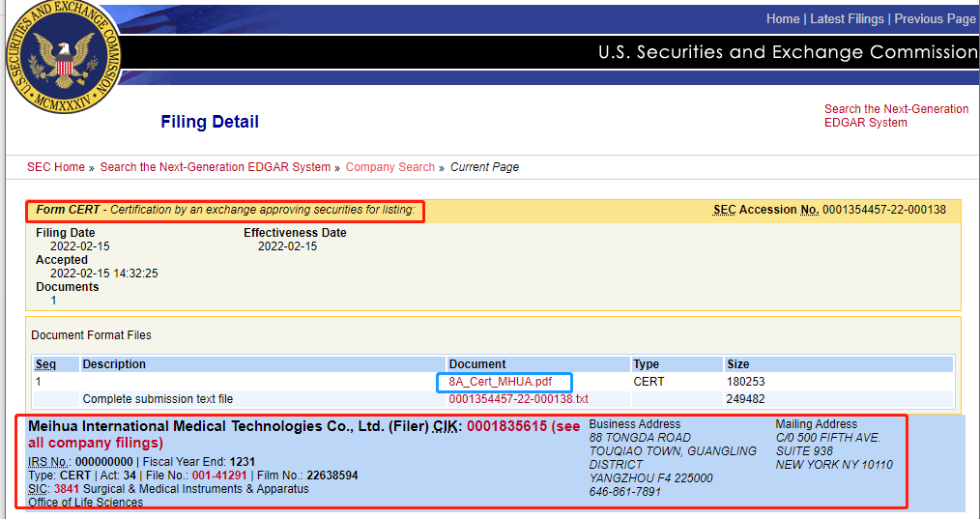Open 0001354457-22-000138.txt submission file
Screen dimensions: 980x519
coord(518,399)
